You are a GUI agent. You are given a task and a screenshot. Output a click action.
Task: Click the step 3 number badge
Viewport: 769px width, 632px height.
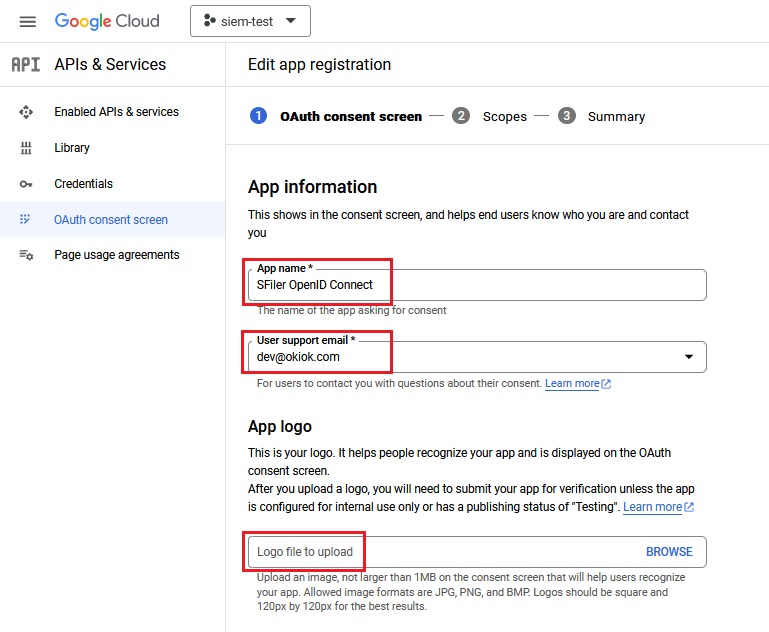(566, 116)
